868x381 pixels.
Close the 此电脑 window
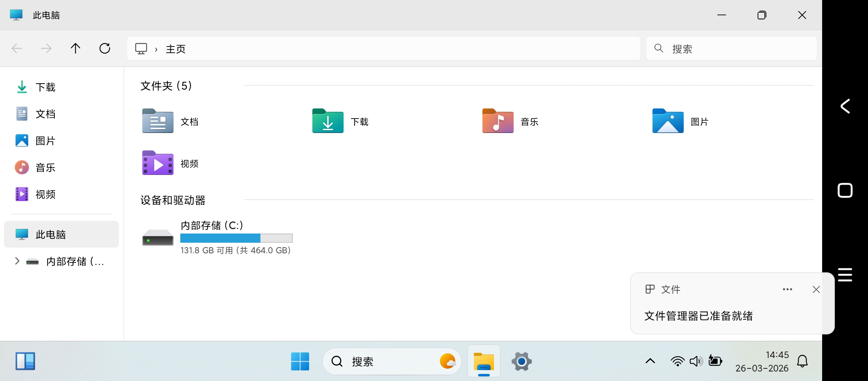coord(802,15)
